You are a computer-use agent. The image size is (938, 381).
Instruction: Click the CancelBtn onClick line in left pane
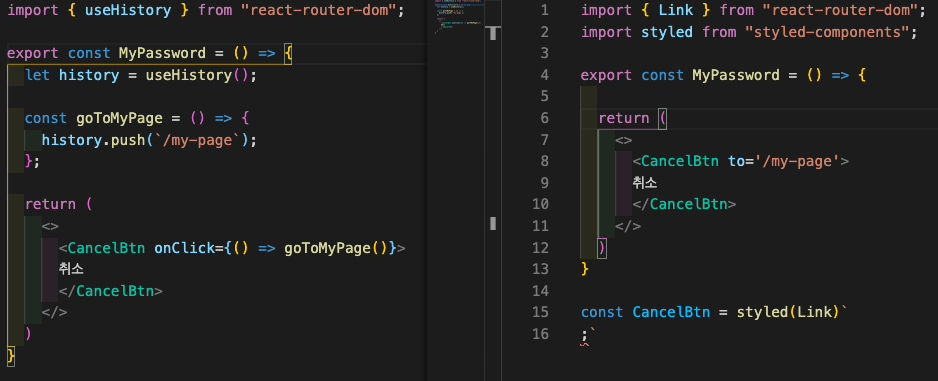coord(232,248)
